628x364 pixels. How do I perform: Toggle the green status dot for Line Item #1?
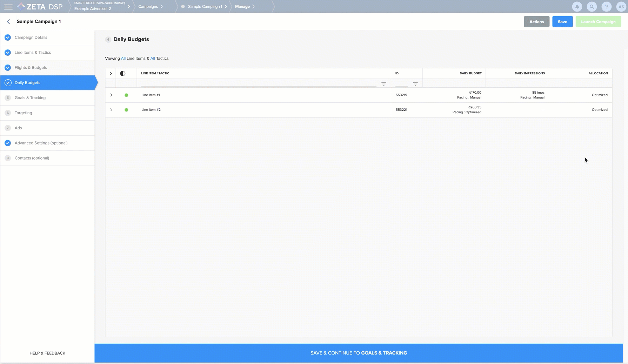tap(126, 95)
